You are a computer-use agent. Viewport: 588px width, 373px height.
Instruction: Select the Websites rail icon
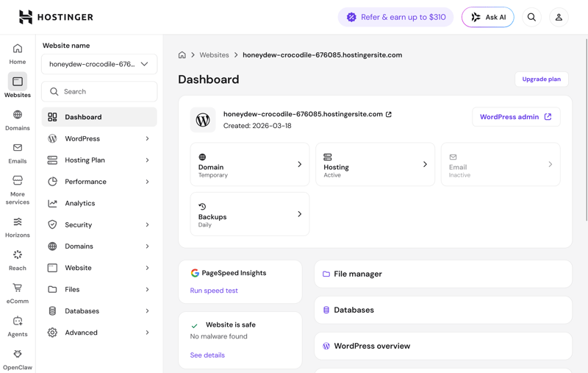[x=18, y=81]
